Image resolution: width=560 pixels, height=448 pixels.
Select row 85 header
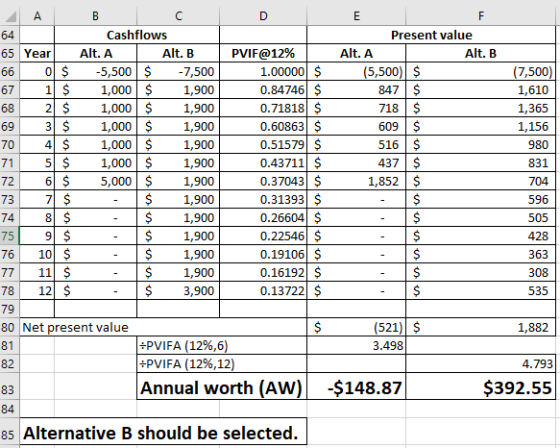tap(10, 433)
